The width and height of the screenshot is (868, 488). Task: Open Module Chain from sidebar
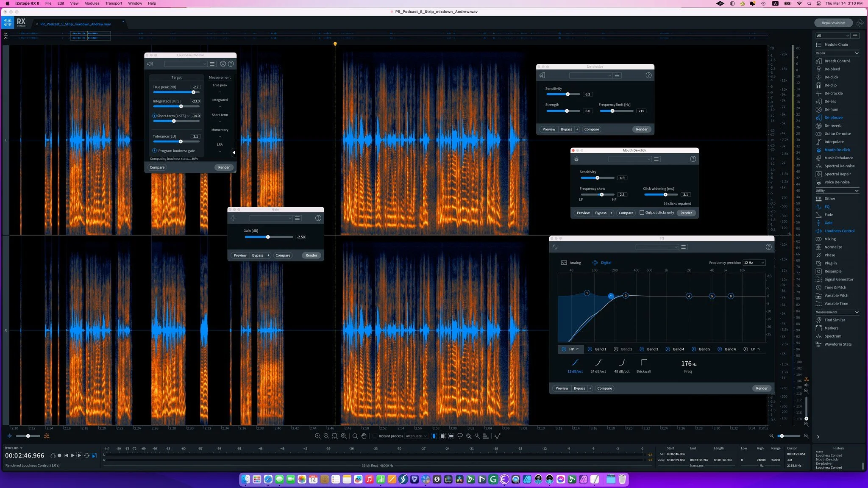click(x=836, y=44)
